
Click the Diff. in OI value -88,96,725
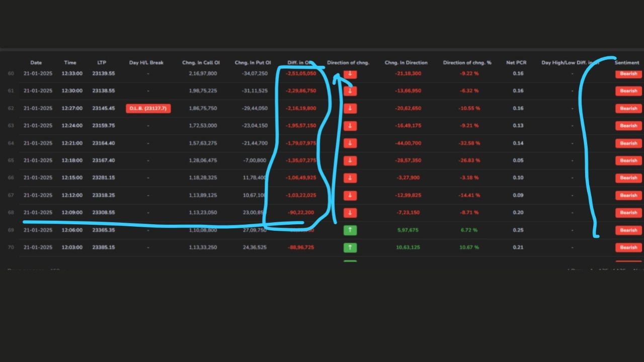click(300, 247)
